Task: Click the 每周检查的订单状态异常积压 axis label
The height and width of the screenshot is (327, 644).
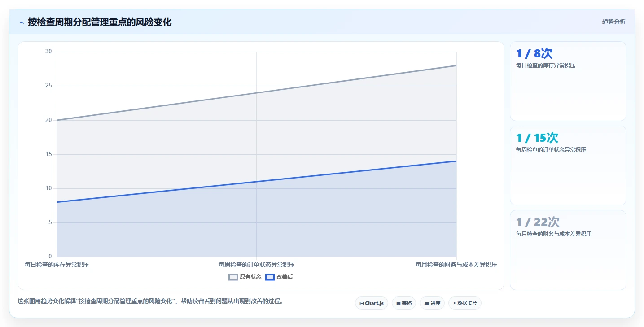Action: click(257, 265)
